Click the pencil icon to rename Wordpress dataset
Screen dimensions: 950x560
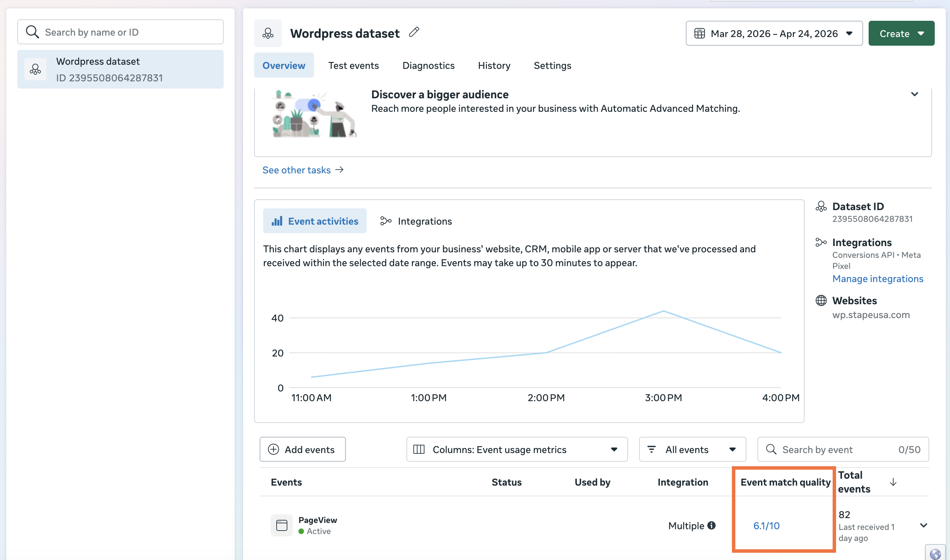414,32
